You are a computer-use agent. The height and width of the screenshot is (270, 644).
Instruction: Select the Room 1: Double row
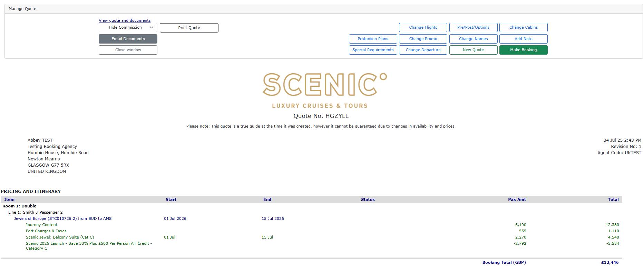coord(311,206)
